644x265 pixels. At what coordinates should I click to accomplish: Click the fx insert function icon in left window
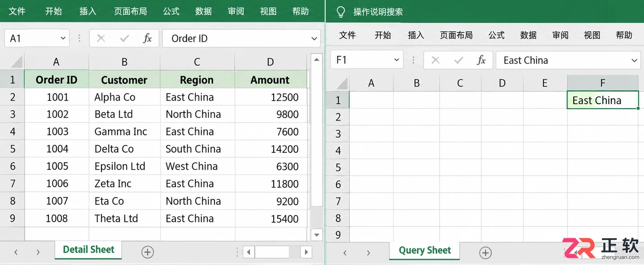click(x=147, y=38)
